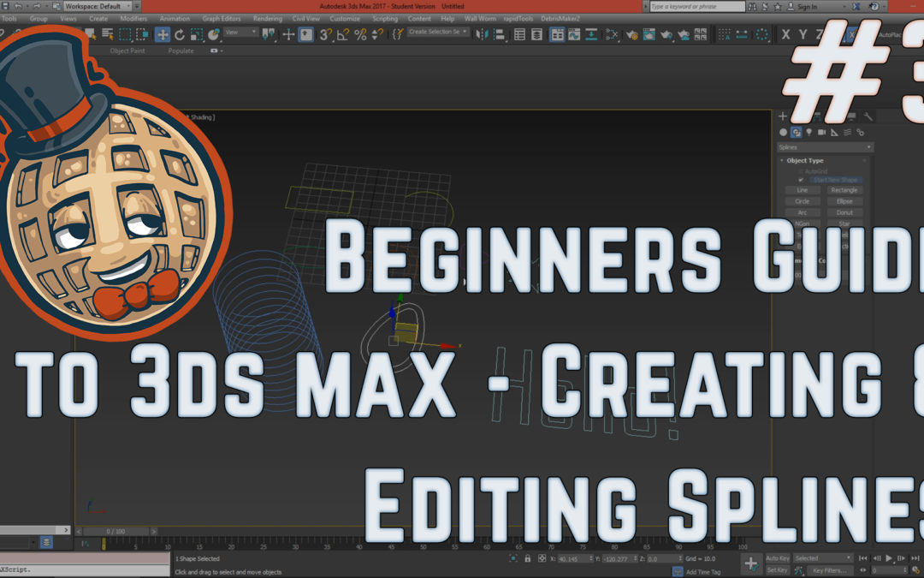This screenshot has width=924, height=578.
Task: Open Select by Name list icon
Action: coord(108,34)
